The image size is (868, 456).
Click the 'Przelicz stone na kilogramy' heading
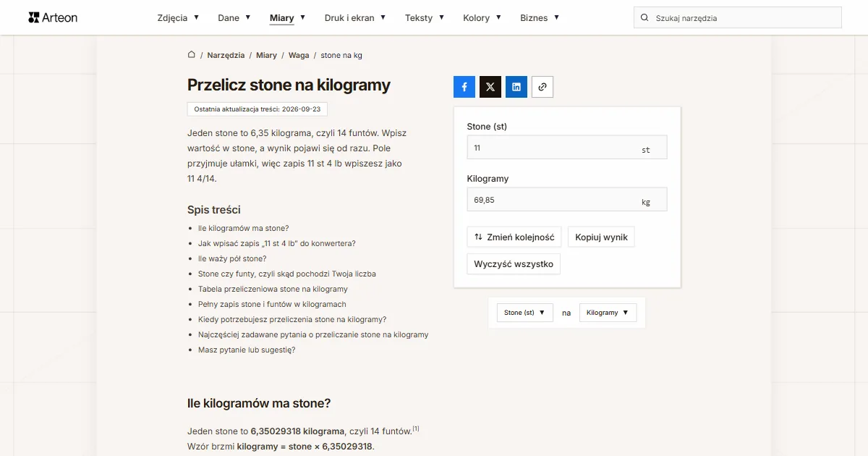coord(289,85)
